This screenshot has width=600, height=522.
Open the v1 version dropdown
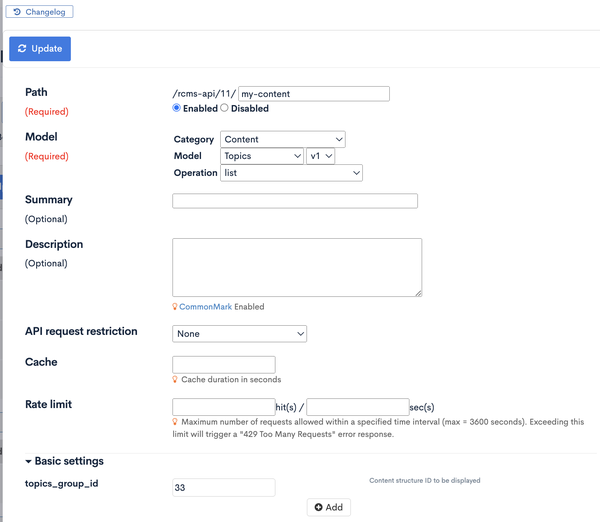click(321, 156)
